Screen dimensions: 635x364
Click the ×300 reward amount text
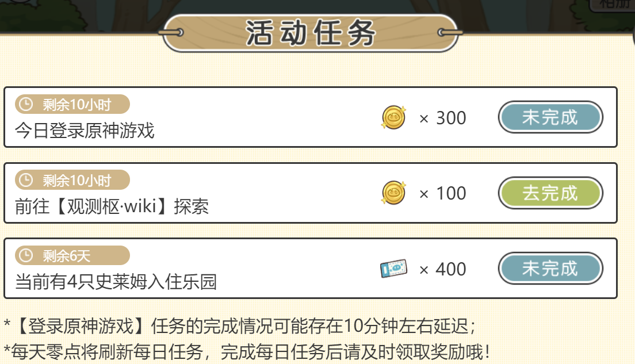coord(442,118)
